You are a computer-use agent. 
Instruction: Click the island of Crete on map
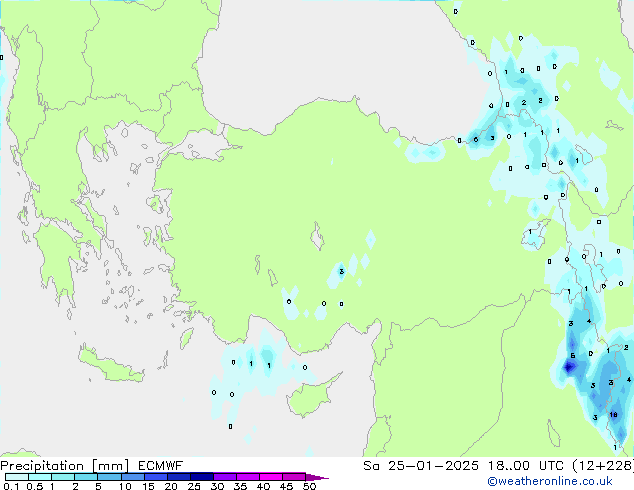[112, 365]
